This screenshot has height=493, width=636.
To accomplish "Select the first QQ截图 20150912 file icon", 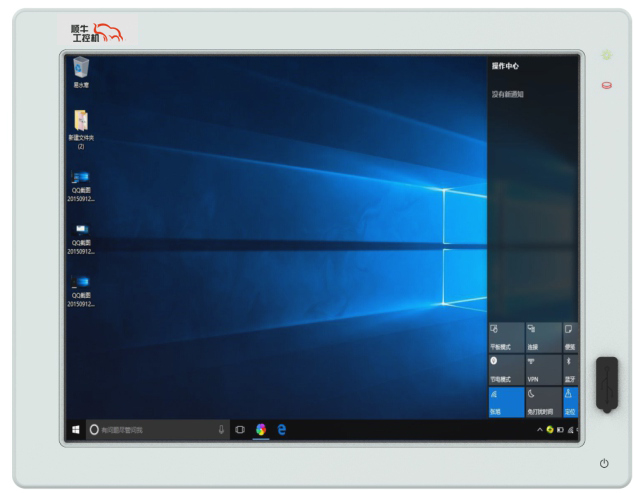I will coord(81,186).
